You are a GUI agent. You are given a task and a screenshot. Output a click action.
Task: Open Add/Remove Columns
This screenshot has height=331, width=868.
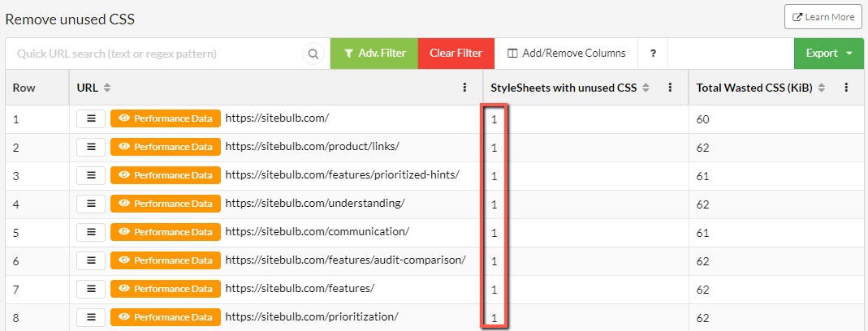[566, 54]
